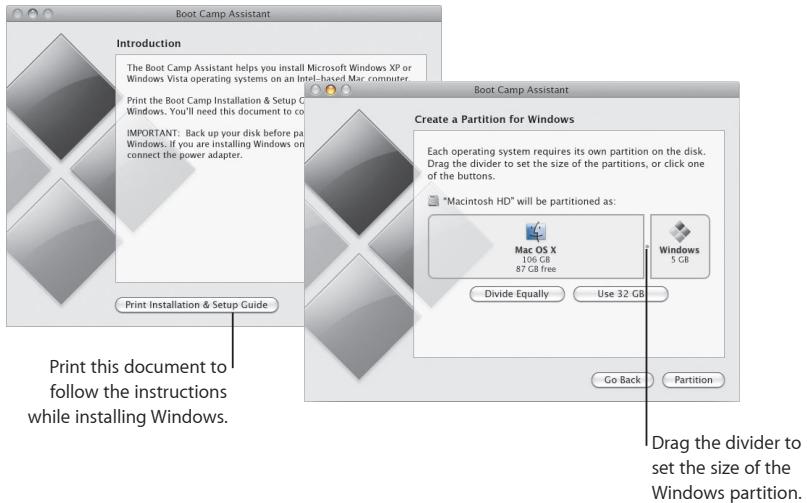Image resolution: width=807 pixels, height=503 pixels.
Task: Zoom the Introduction Boot Camp window
Action: pyautogui.click(x=47, y=14)
